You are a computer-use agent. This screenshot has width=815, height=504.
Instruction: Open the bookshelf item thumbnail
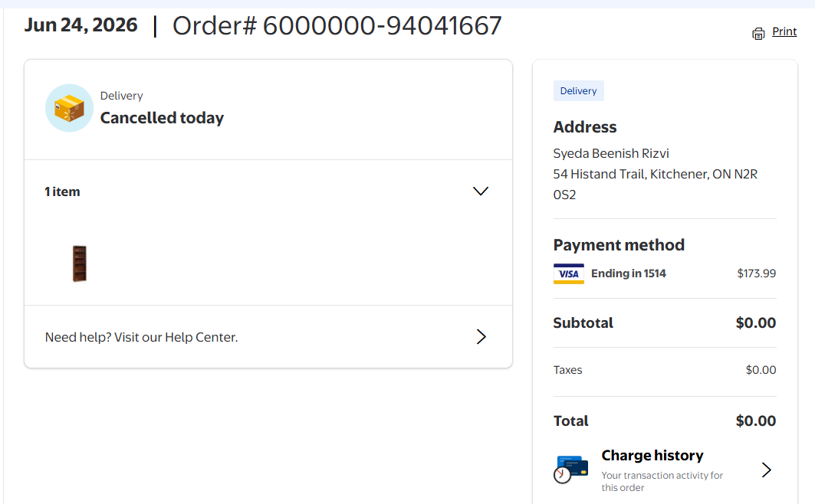point(80,263)
